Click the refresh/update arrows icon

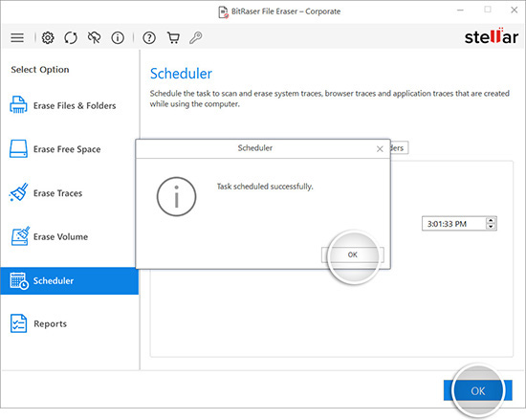pos(71,37)
